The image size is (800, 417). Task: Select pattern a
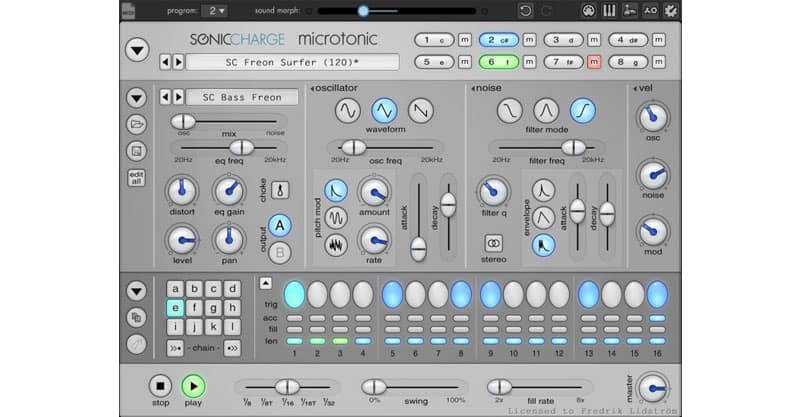pos(175,289)
